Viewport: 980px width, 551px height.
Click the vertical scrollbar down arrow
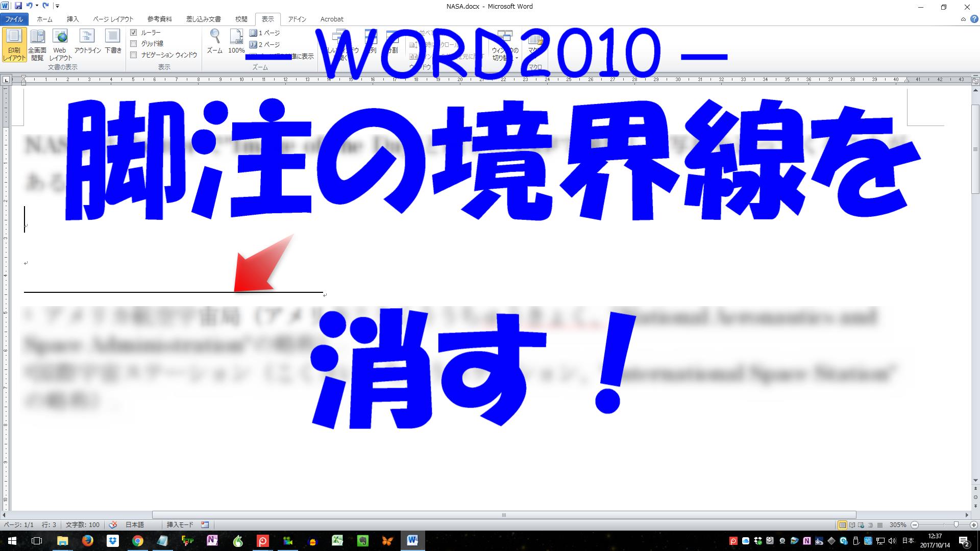(975, 480)
